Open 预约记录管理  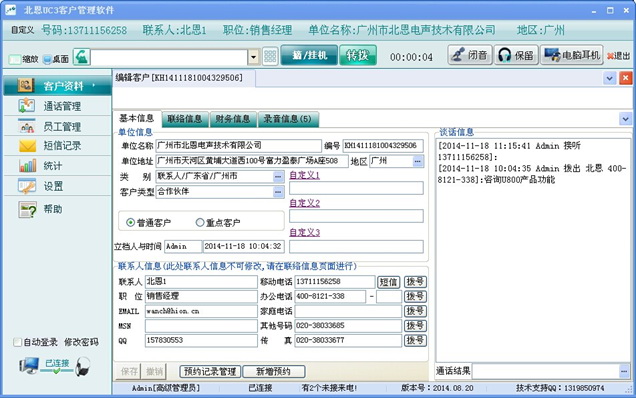pyautogui.click(x=210, y=371)
